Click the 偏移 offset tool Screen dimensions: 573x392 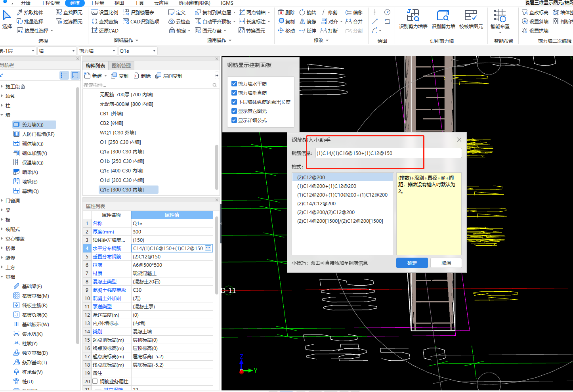[x=354, y=12]
